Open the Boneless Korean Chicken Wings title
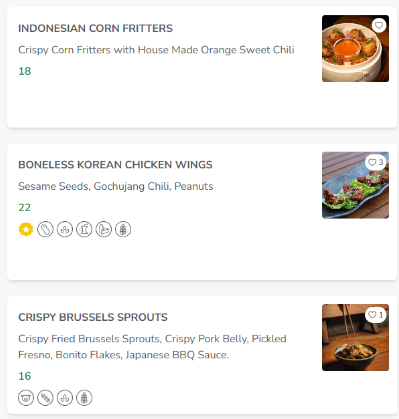The height and width of the screenshot is (419, 399). tap(115, 165)
